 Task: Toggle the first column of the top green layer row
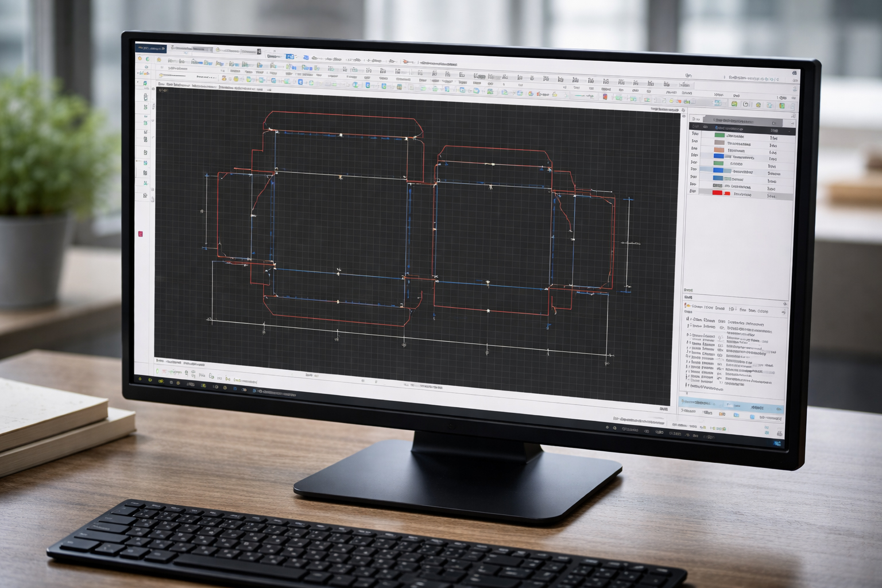pyautogui.click(x=695, y=133)
